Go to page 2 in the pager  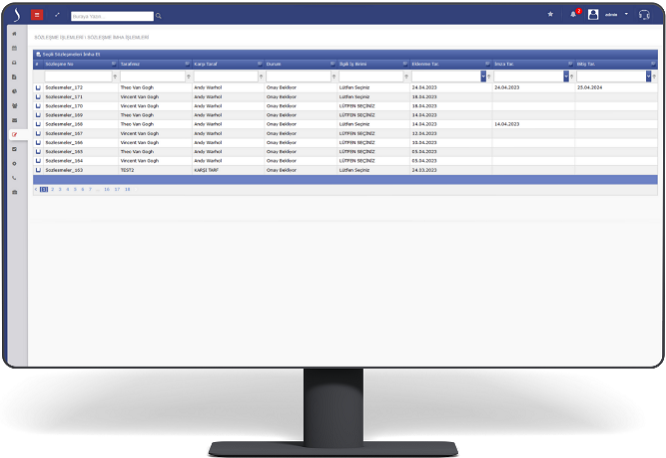point(53,188)
